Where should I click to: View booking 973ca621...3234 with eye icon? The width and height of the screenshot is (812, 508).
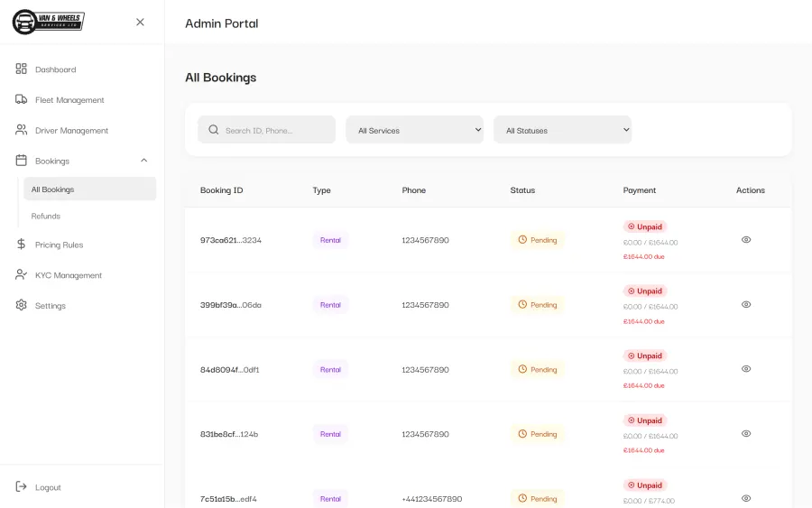tap(746, 240)
